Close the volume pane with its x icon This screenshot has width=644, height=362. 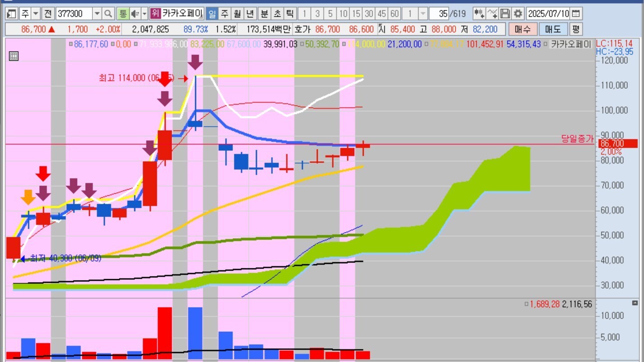(x=635, y=303)
